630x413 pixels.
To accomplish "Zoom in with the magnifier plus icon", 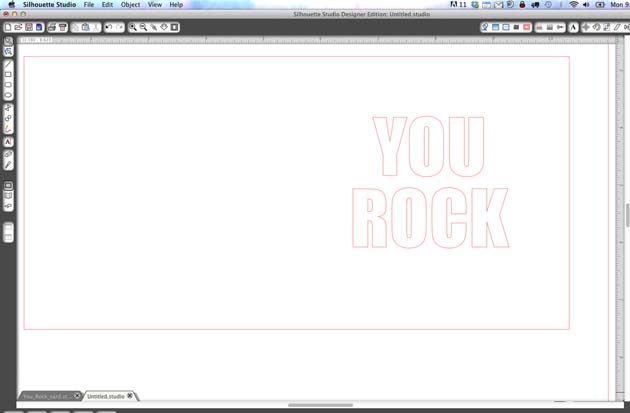I will [133, 27].
